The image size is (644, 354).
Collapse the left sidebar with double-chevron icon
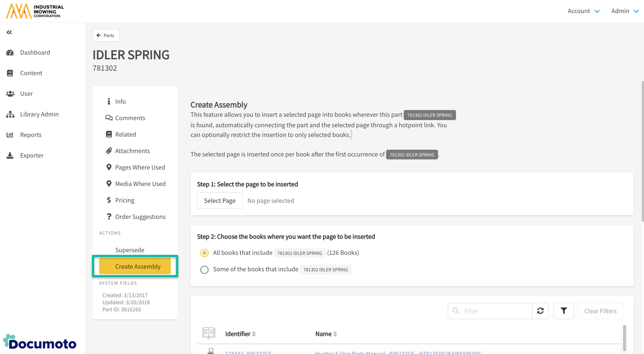(x=9, y=33)
